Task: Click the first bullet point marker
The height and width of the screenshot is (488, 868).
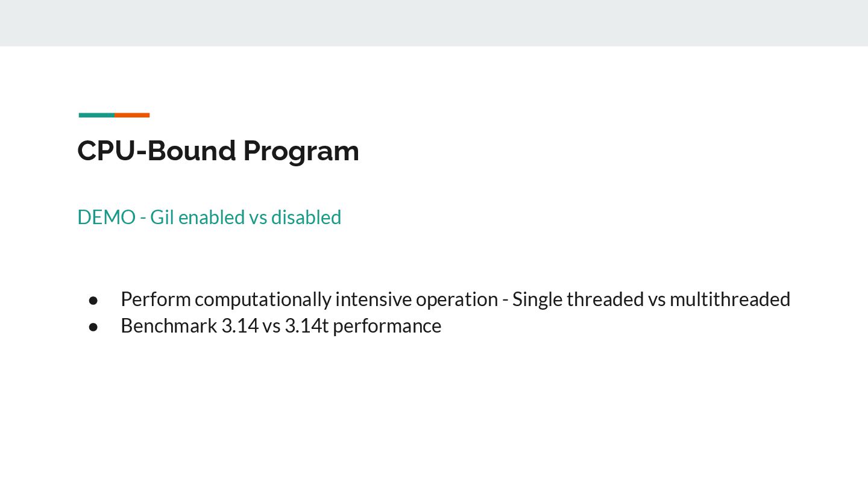Action: click(x=93, y=299)
